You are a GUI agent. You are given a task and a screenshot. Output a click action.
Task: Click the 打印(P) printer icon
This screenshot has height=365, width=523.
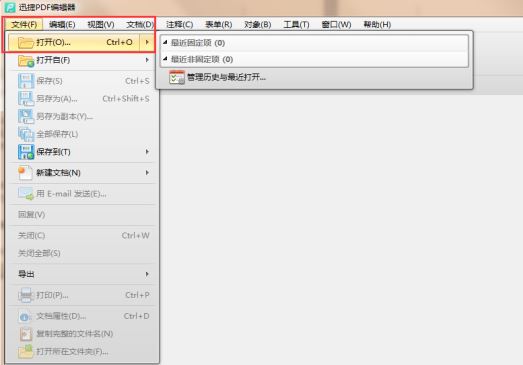[x=25, y=295]
